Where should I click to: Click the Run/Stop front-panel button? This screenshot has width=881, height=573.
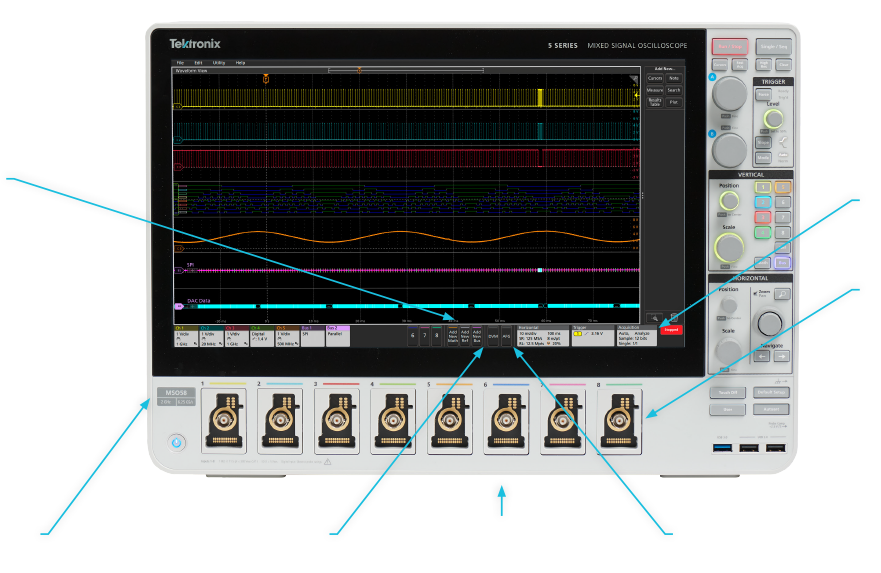pyautogui.click(x=730, y=47)
